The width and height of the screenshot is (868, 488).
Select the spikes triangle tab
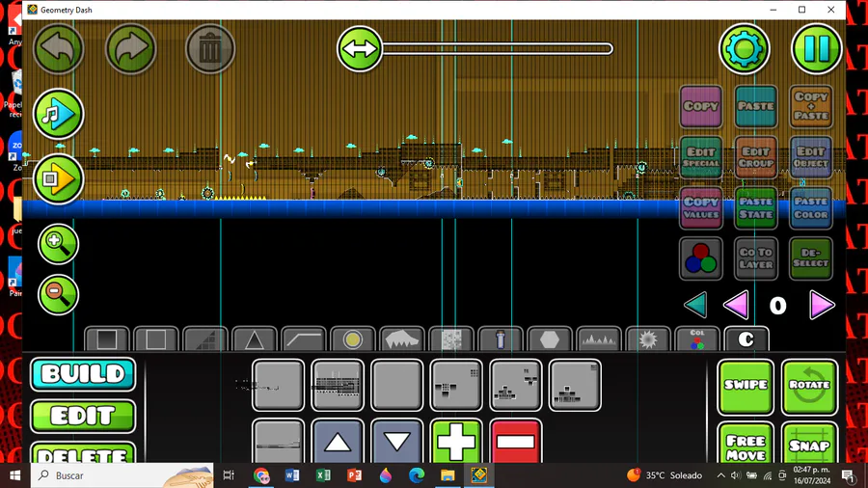click(x=255, y=339)
